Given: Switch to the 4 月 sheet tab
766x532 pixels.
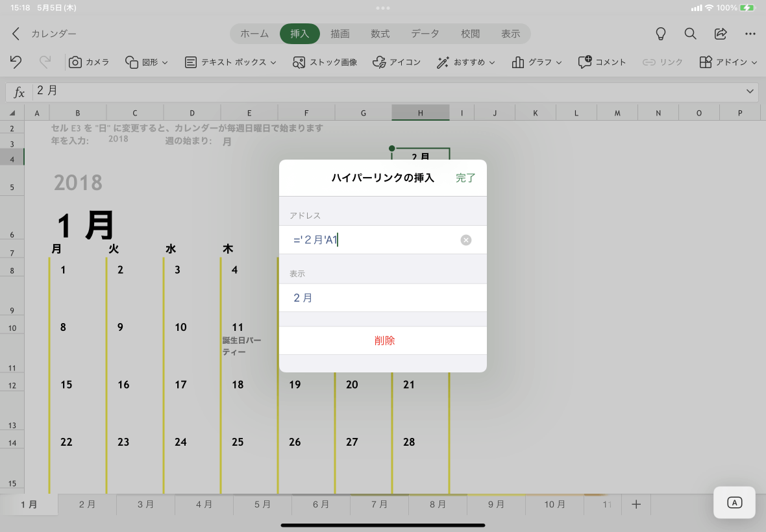Looking at the screenshot, I should [x=204, y=505].
